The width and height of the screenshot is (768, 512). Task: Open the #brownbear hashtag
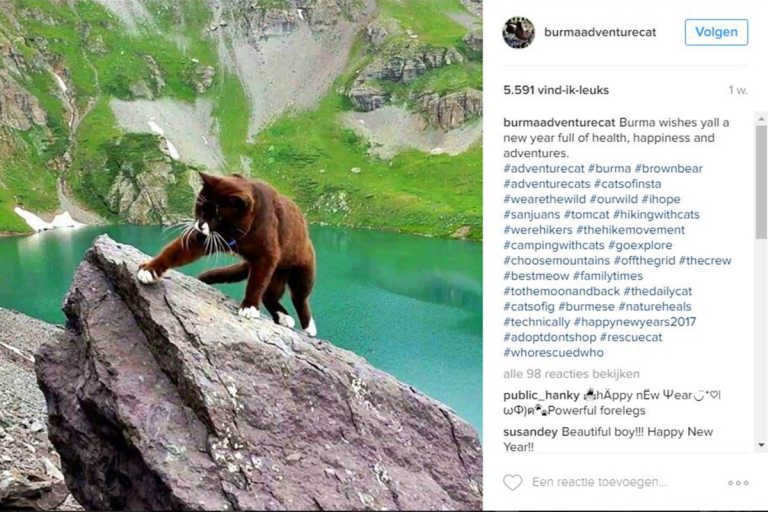click(668, 169)
